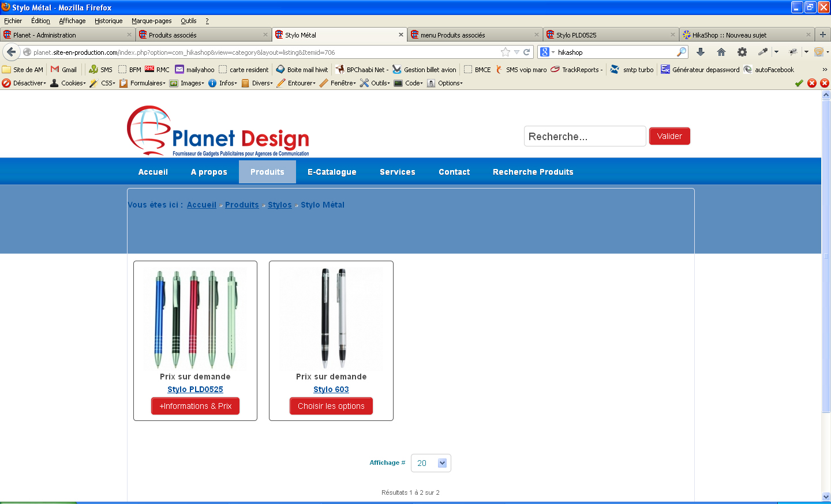Open the Stylo PLD0525 product link
Viewport: 831px width, 504px height.
click(x=195, y=389)
